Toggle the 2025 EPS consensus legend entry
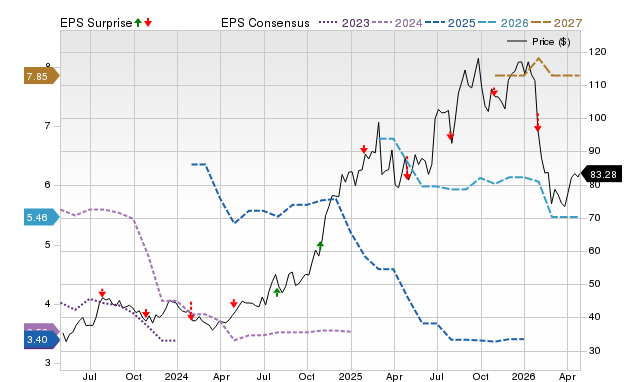 pos(450,23)
